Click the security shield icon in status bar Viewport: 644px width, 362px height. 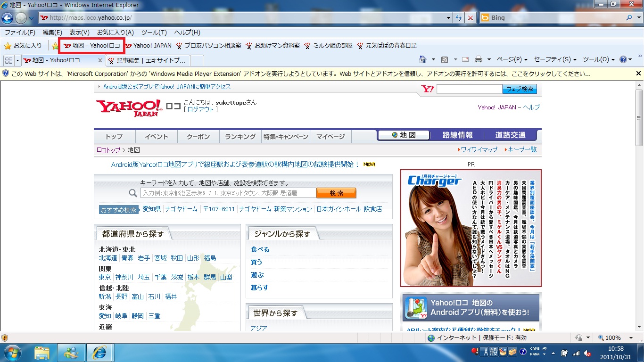pyautogui.click(x=5, y=338)
